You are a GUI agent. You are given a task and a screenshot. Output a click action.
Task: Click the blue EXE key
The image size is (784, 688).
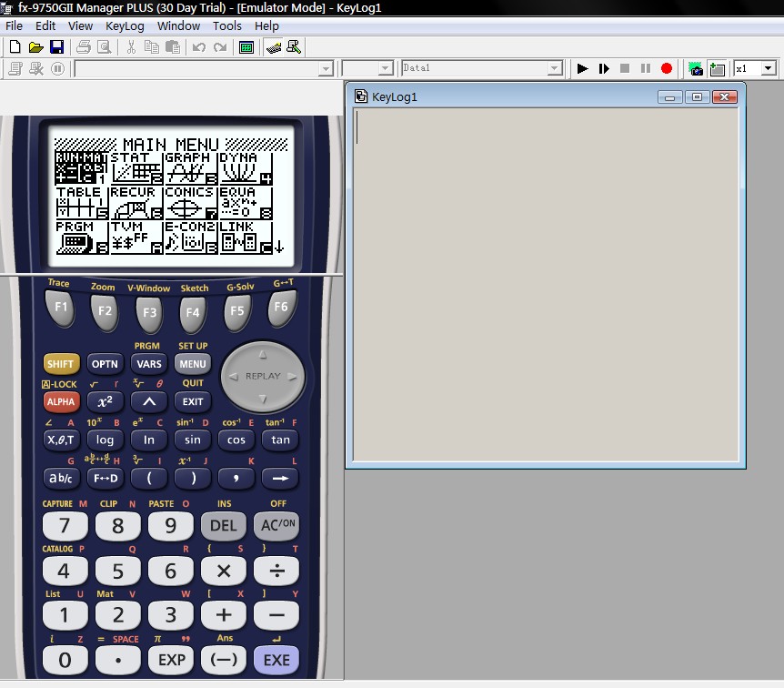pos(276,660)
